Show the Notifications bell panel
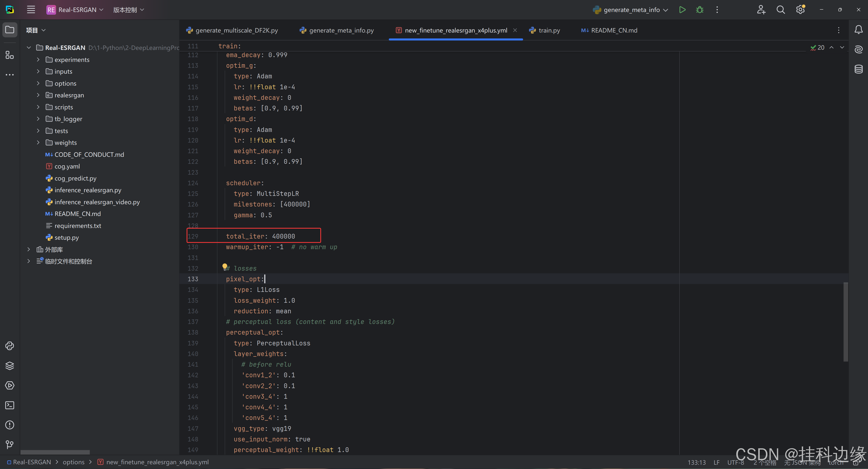Screen dimensions: 868x469 tap(858, 30)
